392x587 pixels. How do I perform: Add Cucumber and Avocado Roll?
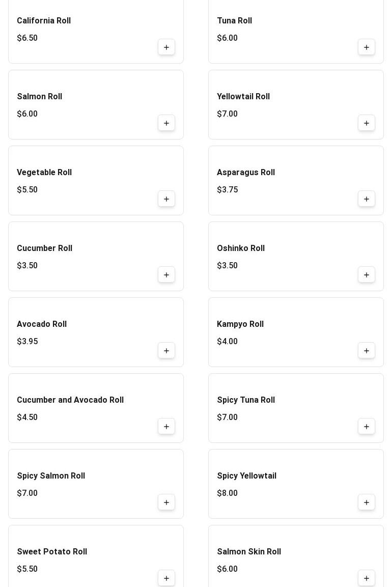pyautogui.click(x=166, y=427)
